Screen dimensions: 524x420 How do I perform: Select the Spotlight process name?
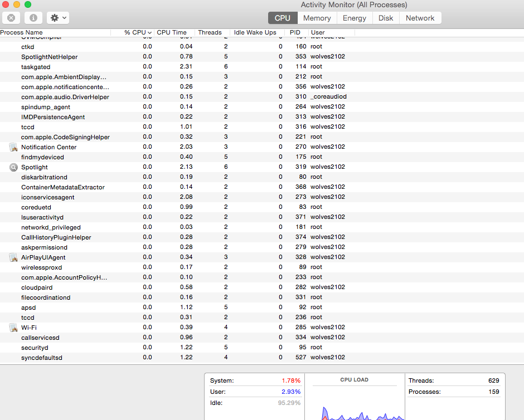pyautogui.click(x=35, y=167)
